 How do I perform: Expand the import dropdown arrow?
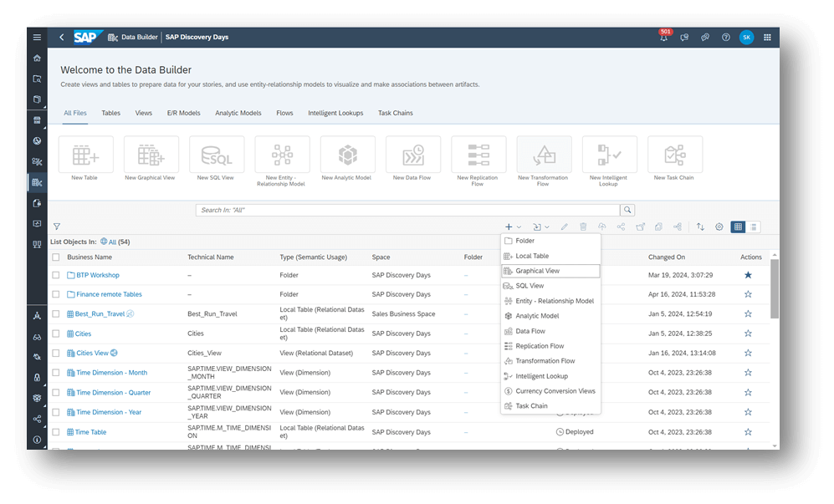pyautogui.click(x=547, y=227)
